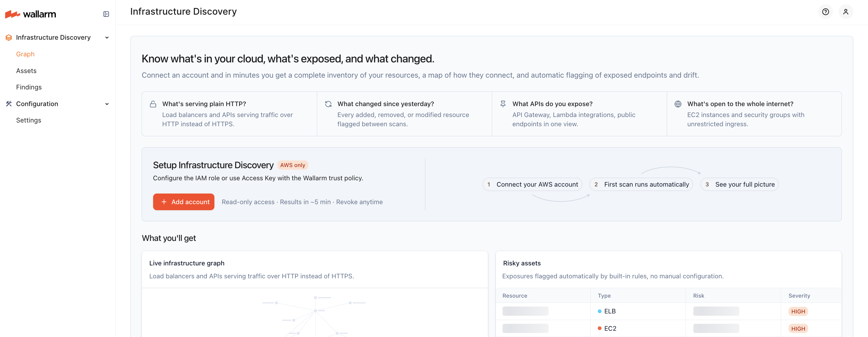Click the HIGH severity badge in EC2 row

(x=798, y=329)
